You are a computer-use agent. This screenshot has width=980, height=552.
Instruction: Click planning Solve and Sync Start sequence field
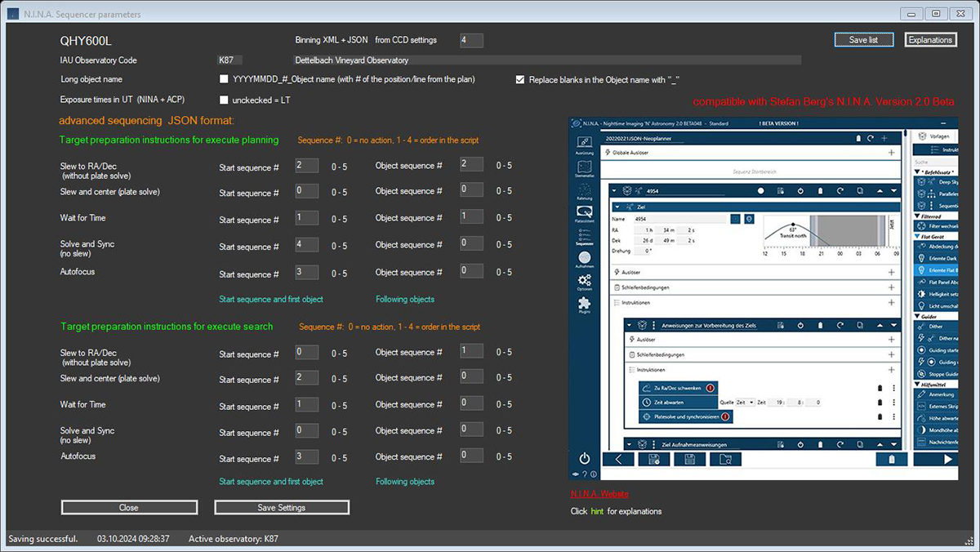click(x=307, y=245)
